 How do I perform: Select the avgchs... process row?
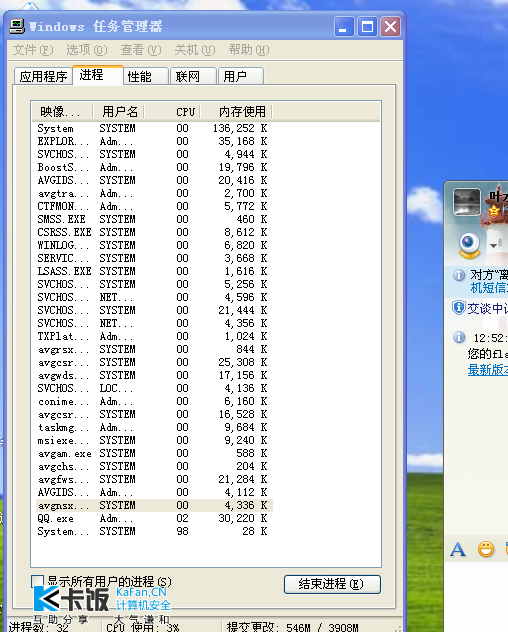pos(154,466)
